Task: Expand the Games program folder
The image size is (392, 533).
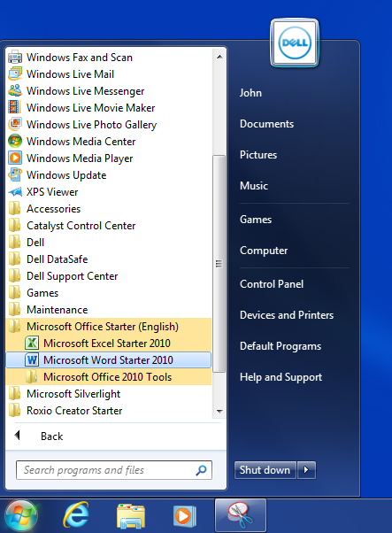Action: (108, 293)
